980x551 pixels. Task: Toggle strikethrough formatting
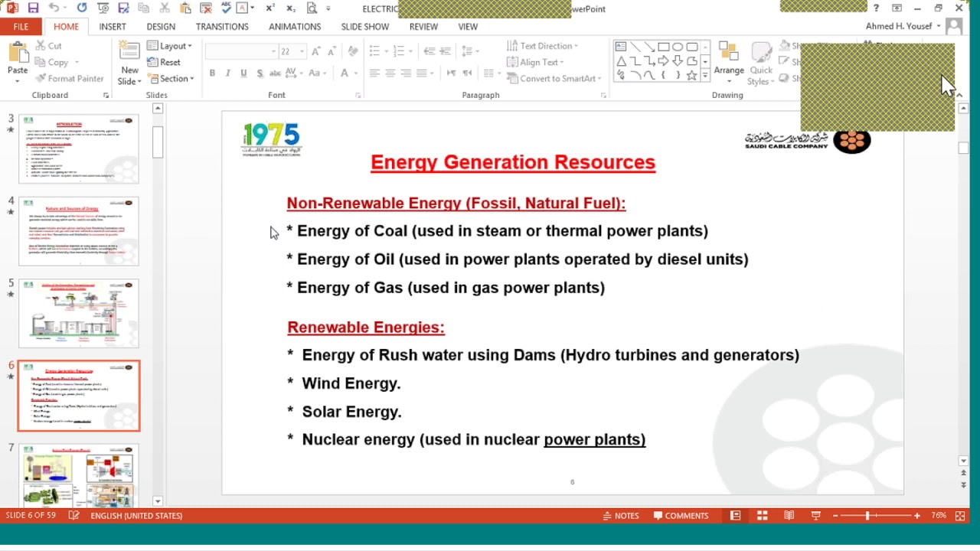tap(274, 73)
